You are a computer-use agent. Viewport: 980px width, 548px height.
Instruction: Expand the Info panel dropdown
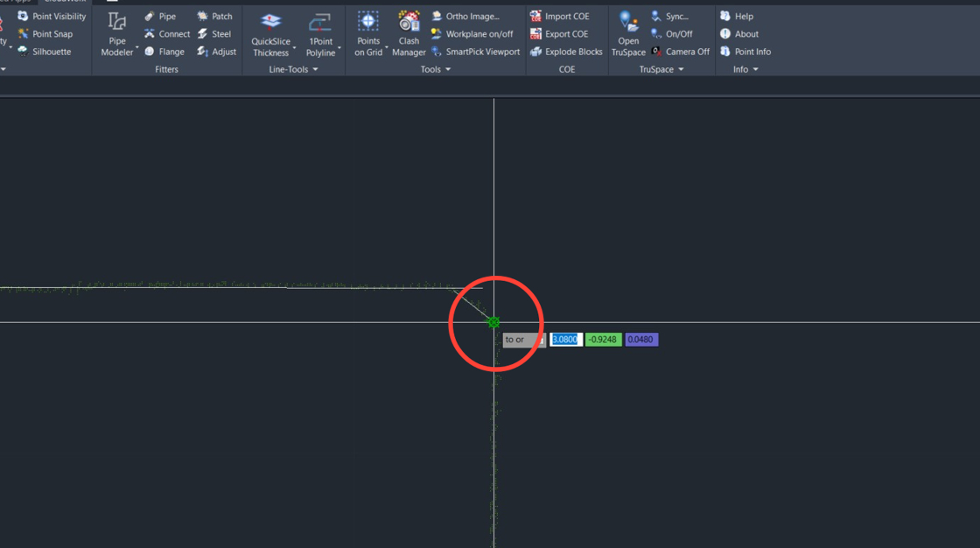coord(745,69)
